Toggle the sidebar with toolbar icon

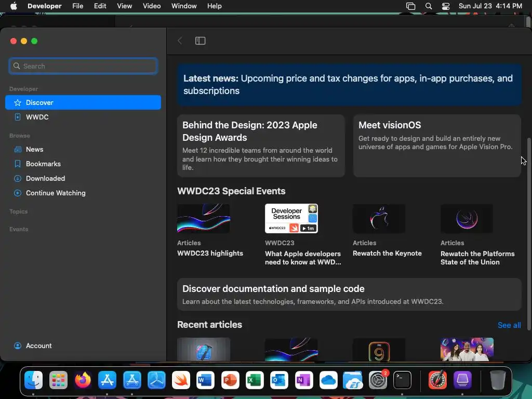200,41
